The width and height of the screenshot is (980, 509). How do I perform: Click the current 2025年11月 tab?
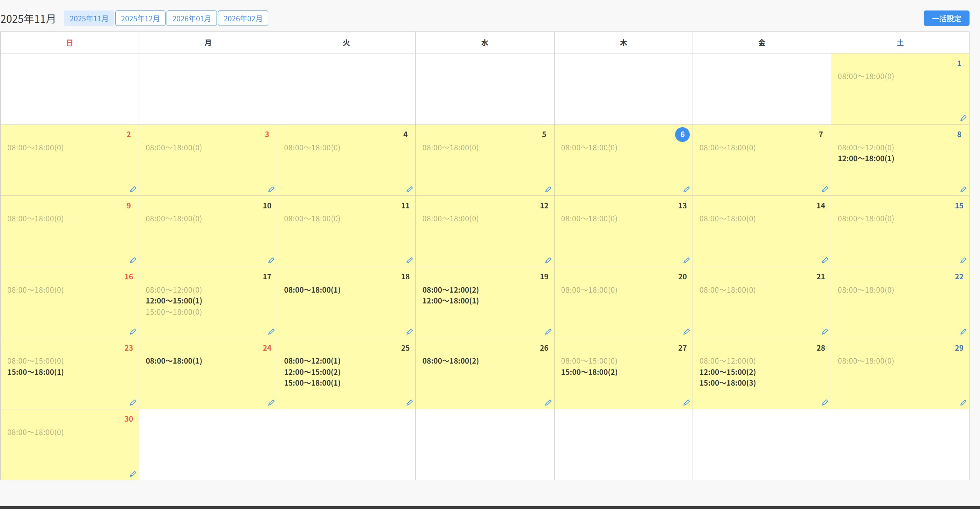pos(89,18)
